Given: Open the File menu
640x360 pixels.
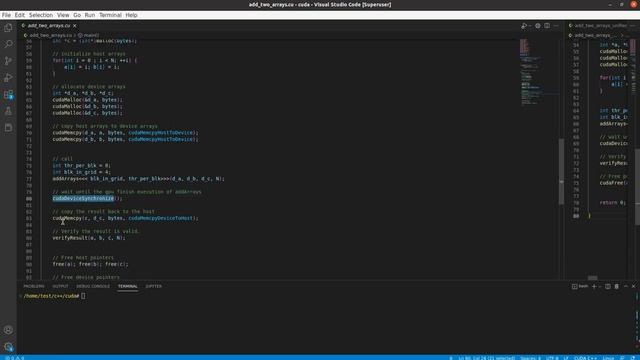Looking at the screenshot, I should 6,15.
